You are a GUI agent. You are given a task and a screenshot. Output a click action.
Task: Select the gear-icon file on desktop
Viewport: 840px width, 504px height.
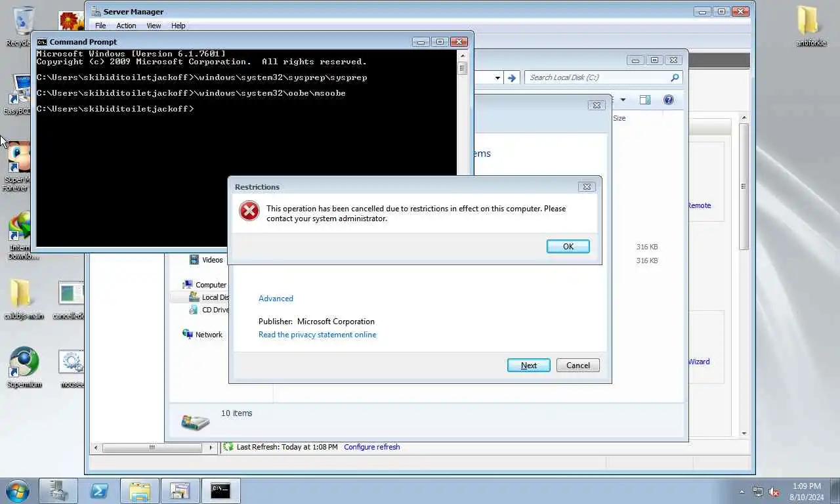coord(71,369)
